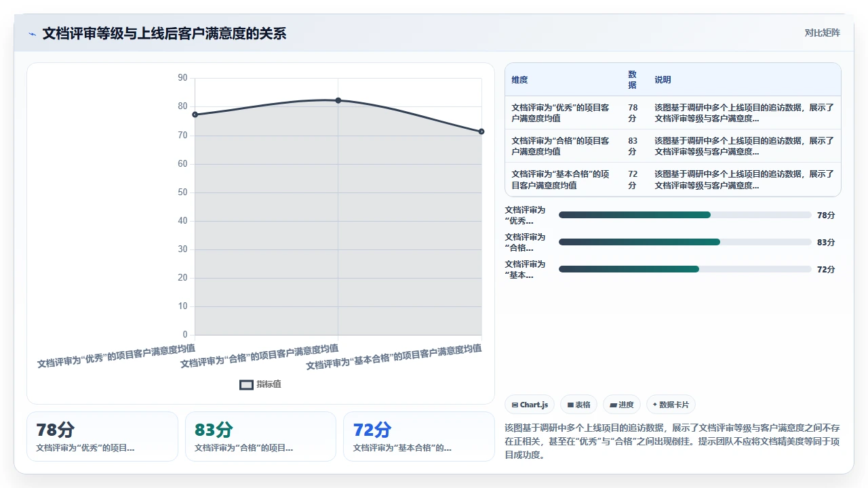This screenshot has height=488, width=868.
Task: Click the 文档评审为“合格... progress label
Action: click(525, 242)
